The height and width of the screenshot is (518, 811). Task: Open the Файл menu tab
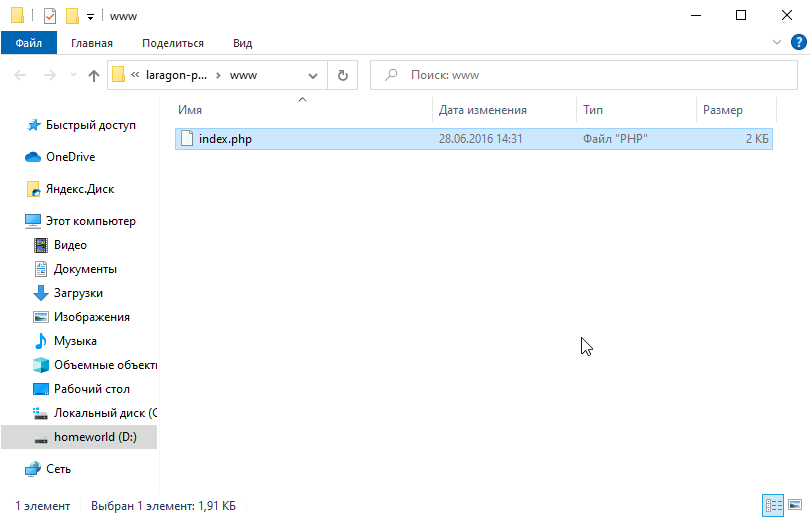[29, 43]
